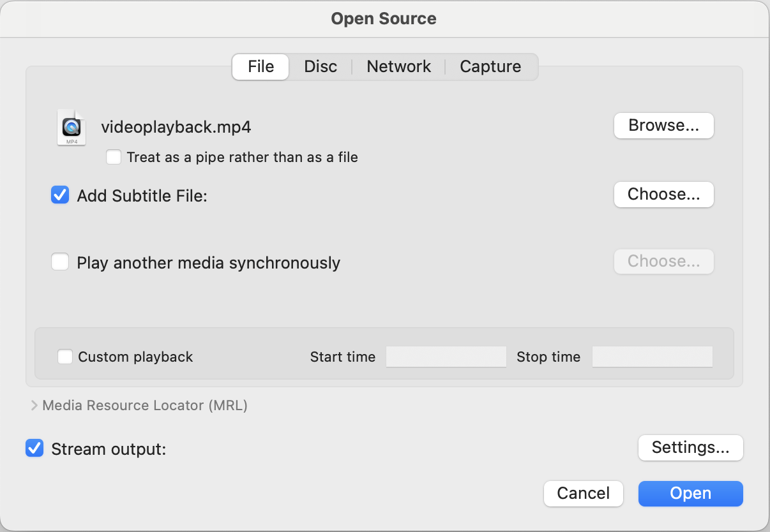
Task: Switch to the Capture tab
Action: coord(490,66)
